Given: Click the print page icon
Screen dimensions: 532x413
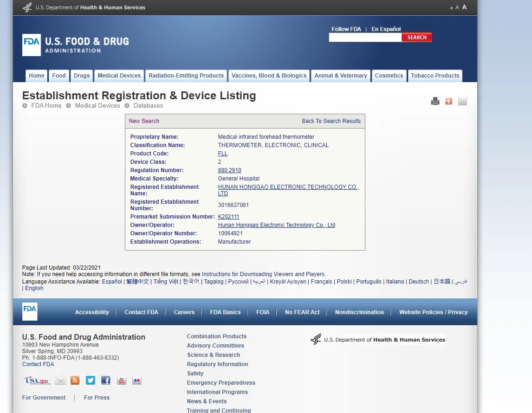Looking at the screenshot, I should tap(435, 101).
